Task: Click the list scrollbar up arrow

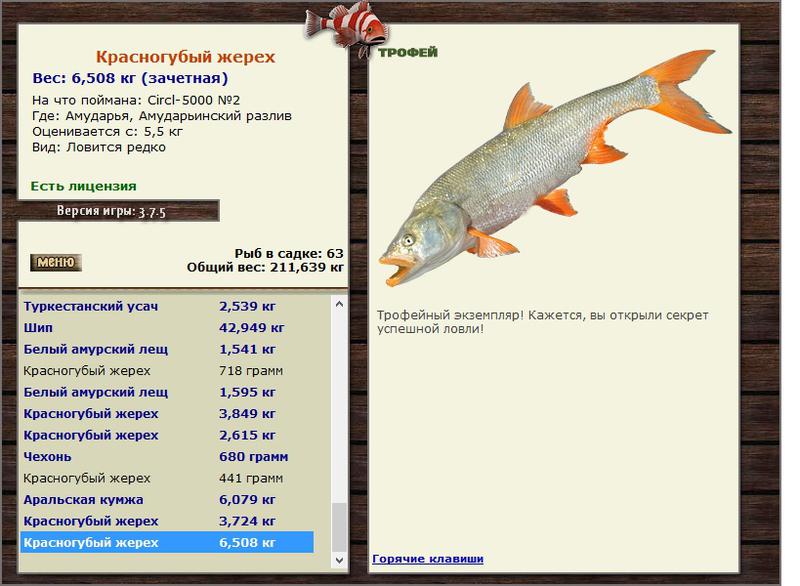Action: (339, 304)
